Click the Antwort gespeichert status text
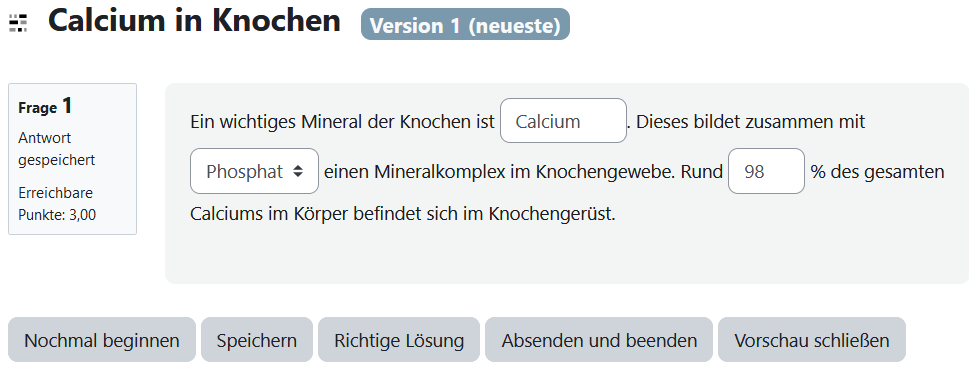972x367 pixels. coord(57,149)
